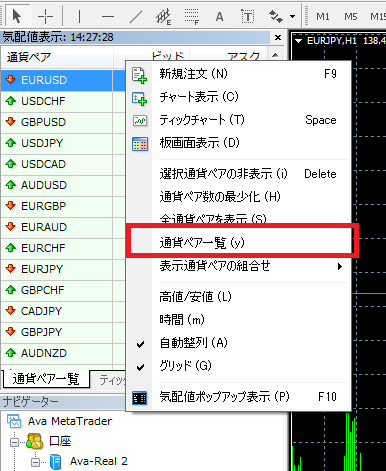Select the Fibonacci retracement tool
The image size is (386, 471).
(x=192, y=16)
